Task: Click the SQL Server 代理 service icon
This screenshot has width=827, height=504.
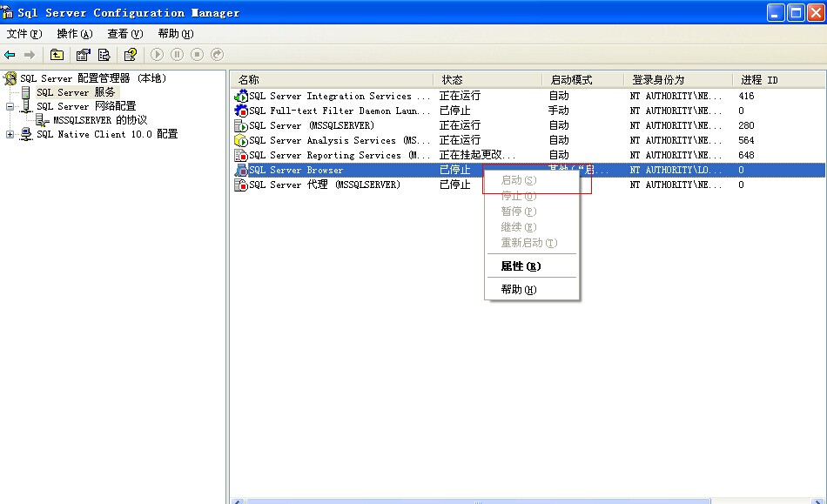Action: pyautogui.click(x=241, y=185)
